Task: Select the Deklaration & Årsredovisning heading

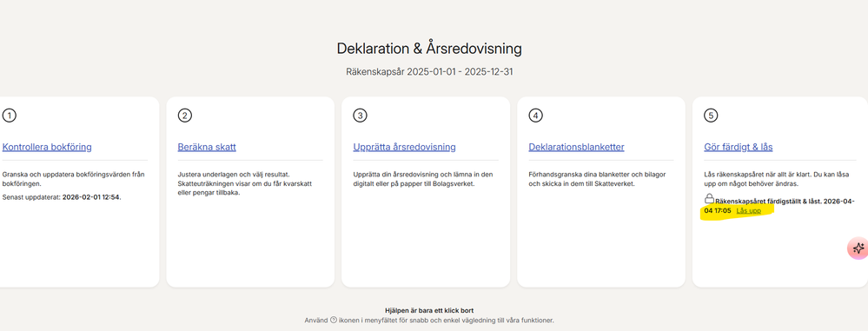Action: pos(429,49)
